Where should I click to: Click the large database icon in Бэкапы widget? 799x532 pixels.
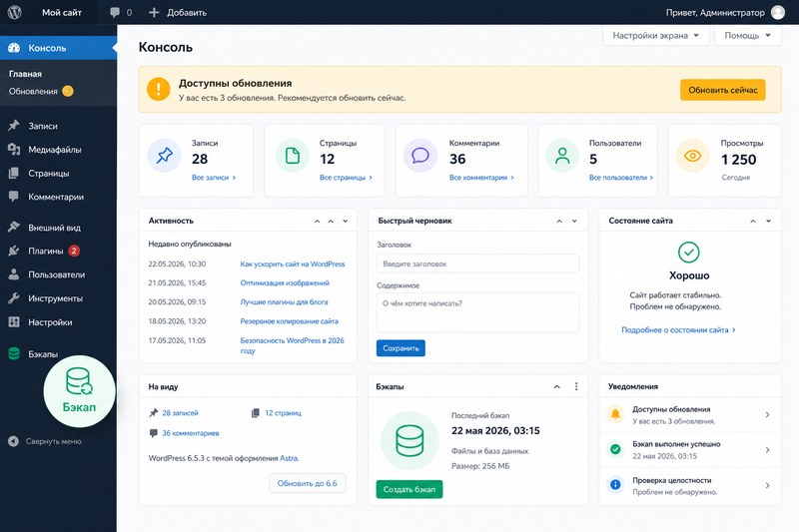pyautogui.click(x=409, y=440)
